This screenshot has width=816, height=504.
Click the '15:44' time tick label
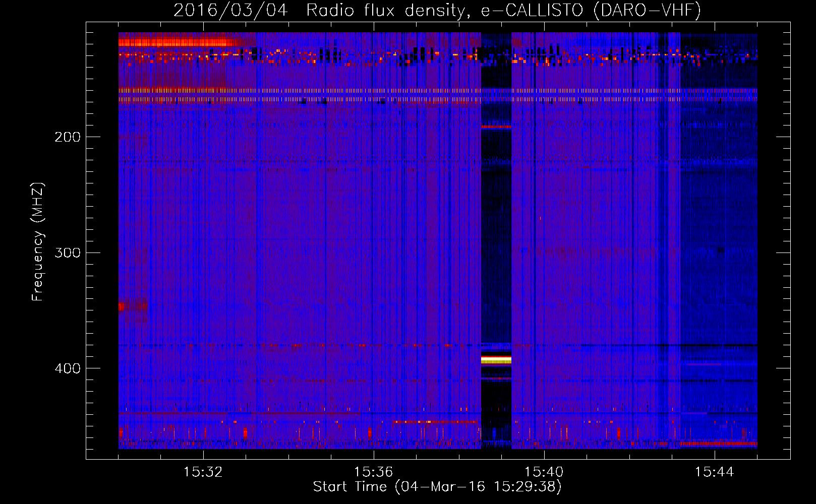coord(714,472)
